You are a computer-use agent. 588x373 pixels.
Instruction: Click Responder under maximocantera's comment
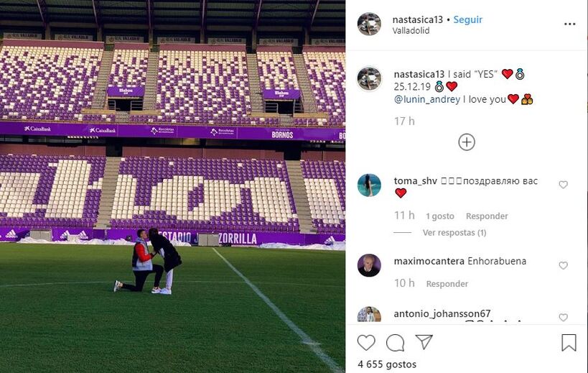point(447,284)
